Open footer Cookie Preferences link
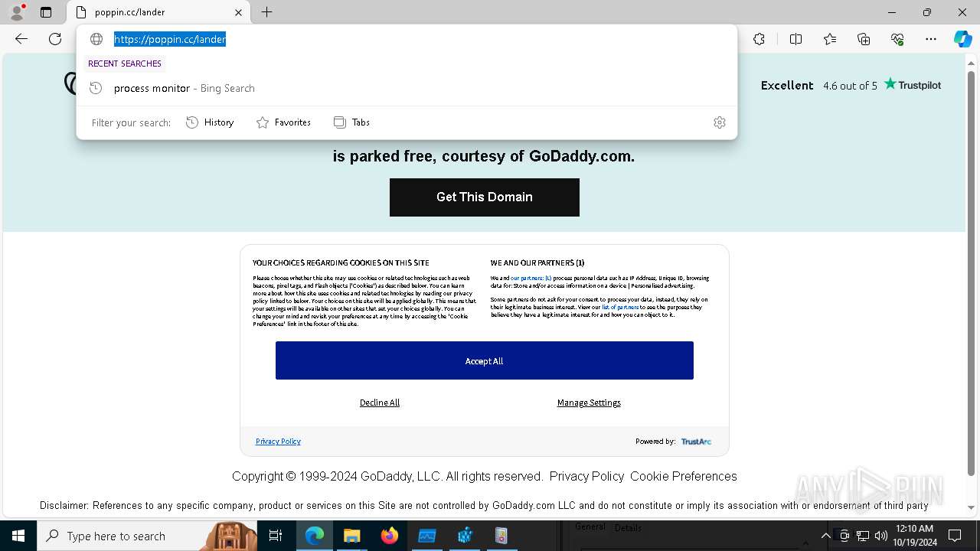This screenshot has width=980, height=551. coord(684,476)
